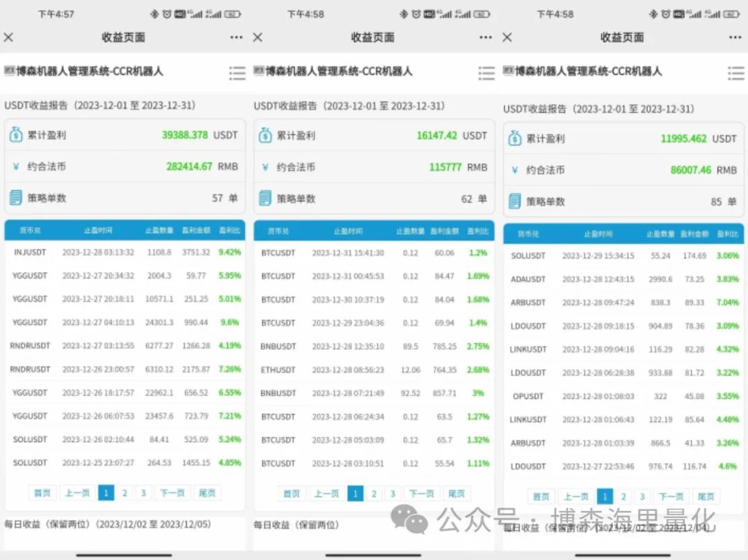Click the money bag icon beside 累计盈利 on first report
The width and height of the screenshot is (748, 560).
coord(15,135)
